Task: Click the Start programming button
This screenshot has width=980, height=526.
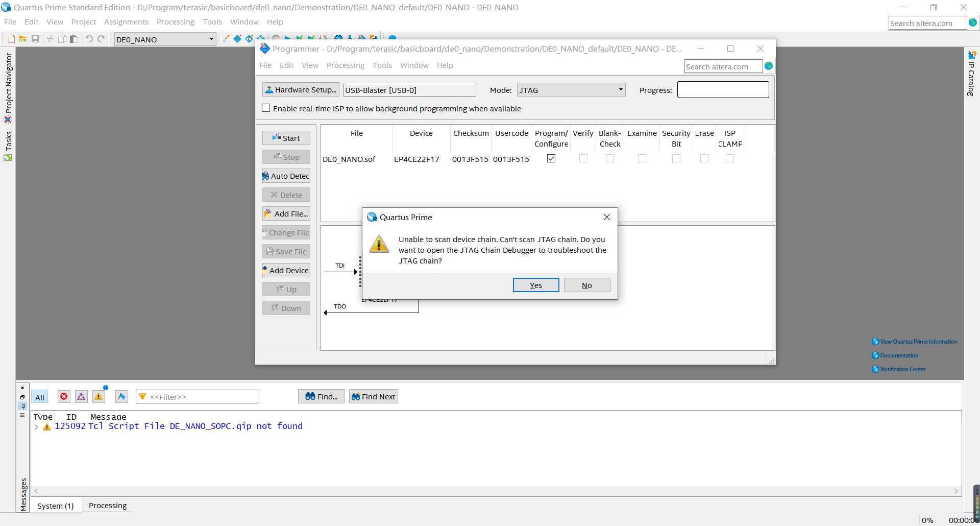Action: [286, 138]
